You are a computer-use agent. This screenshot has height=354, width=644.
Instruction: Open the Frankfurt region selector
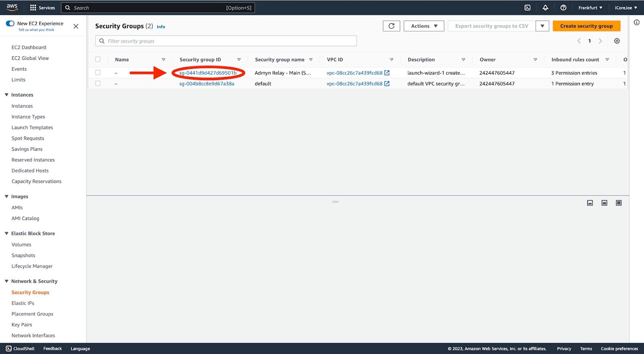point(590,8)
